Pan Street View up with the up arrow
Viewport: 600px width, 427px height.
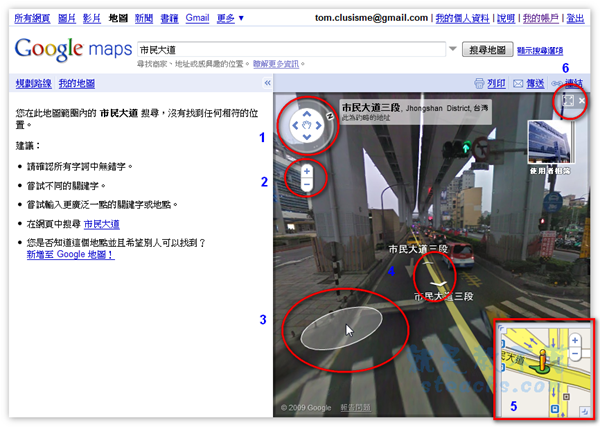click(x=307, y=114)
